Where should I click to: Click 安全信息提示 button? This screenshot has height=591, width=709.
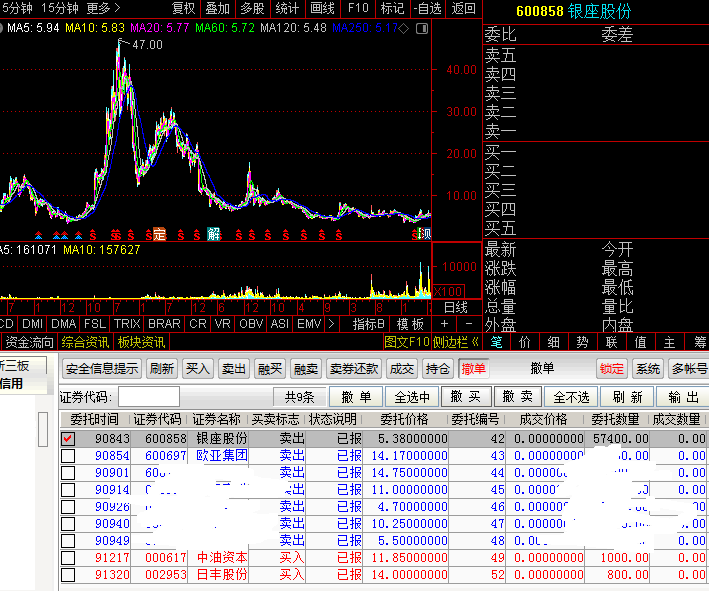pyautogui.click(x=102, y=369)
